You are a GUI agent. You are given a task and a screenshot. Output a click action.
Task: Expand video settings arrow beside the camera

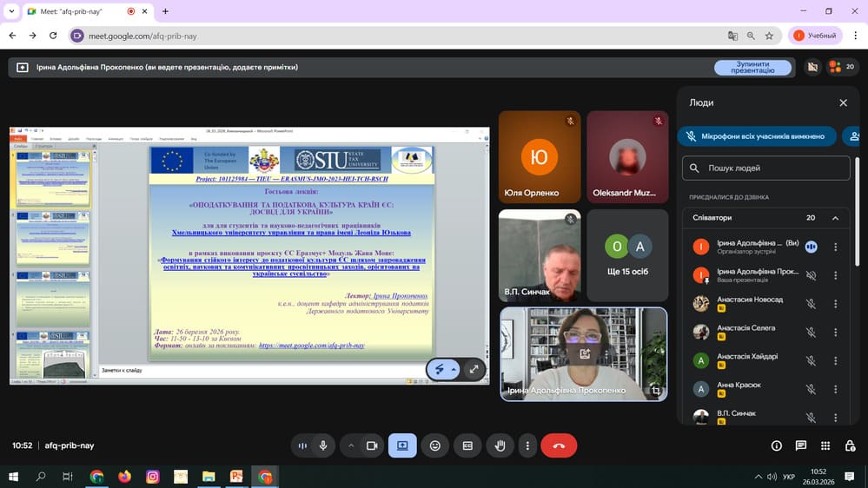pos(351,445)
